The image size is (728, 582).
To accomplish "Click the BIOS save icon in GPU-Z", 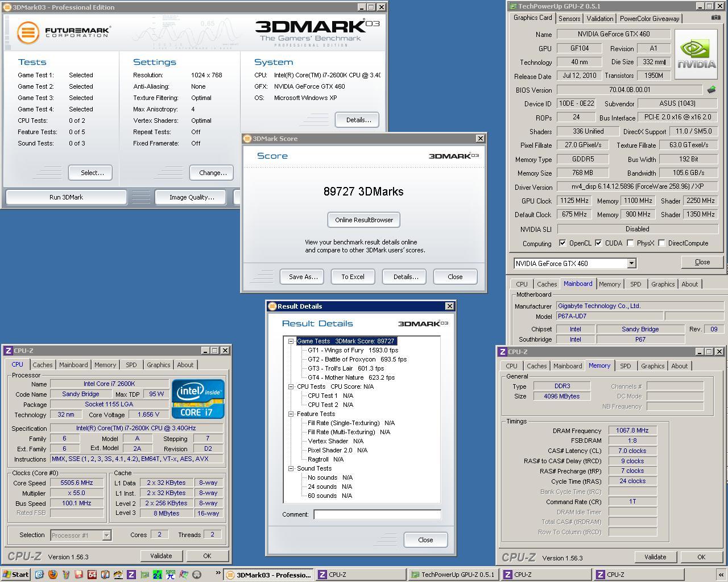I will tap(711, 89).
